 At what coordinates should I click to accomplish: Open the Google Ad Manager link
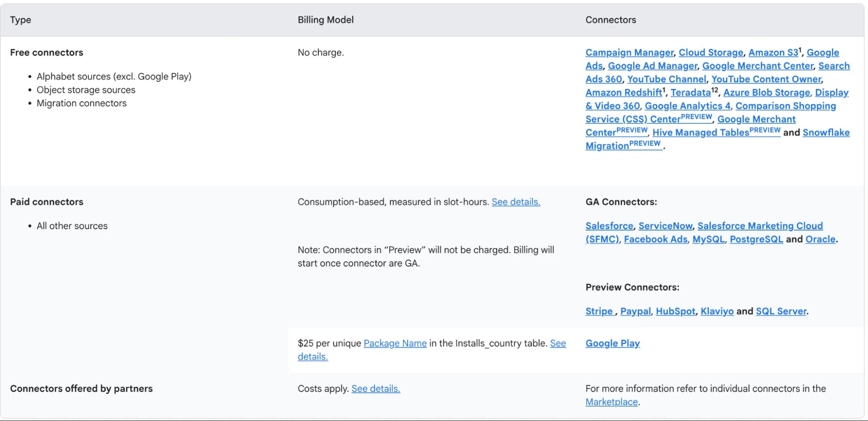[x=652, y=66]
